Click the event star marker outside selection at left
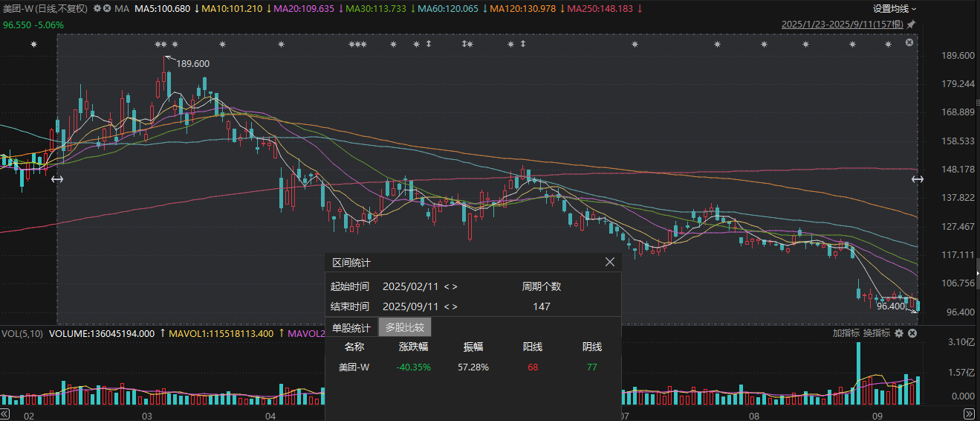 pyautogui.click(x=33, y=45)
